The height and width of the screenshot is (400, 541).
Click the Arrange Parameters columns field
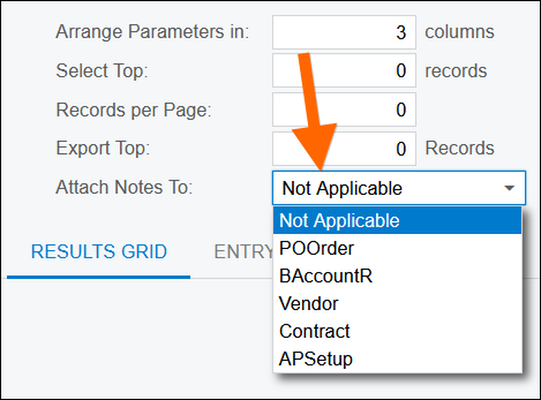tap(344, 32)
